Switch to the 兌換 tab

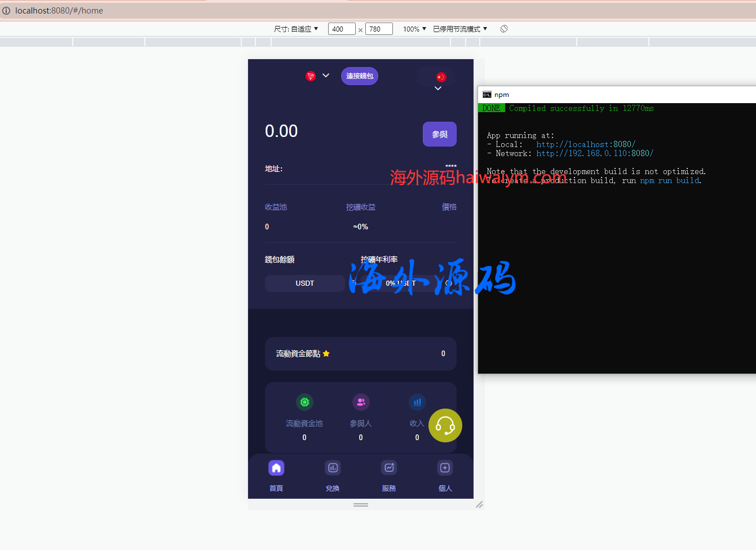pos(333,468)
